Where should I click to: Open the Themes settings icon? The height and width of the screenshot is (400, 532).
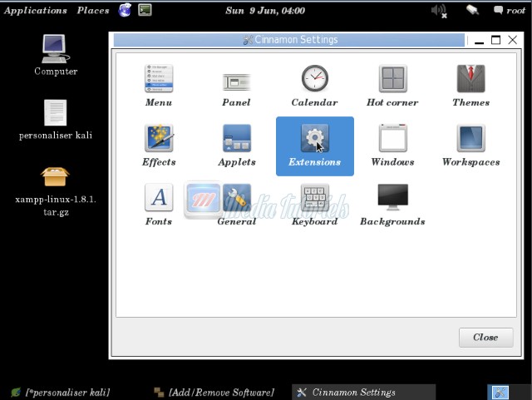471,79
